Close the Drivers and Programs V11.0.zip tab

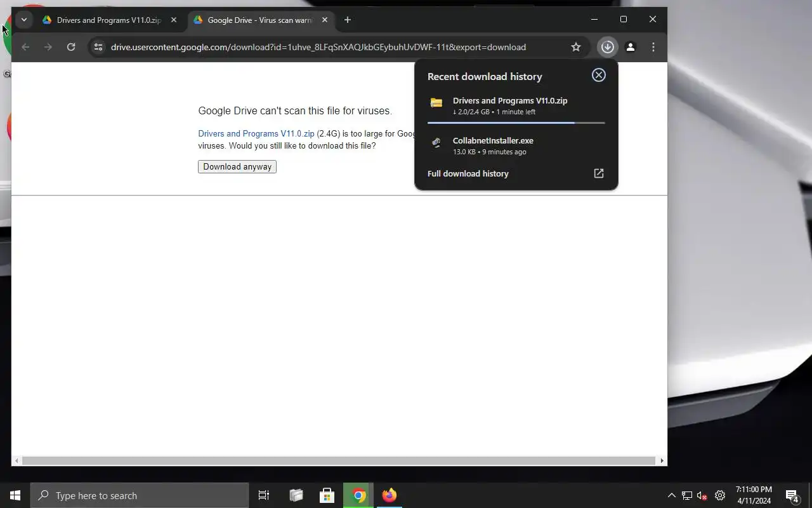coord(174,20)
